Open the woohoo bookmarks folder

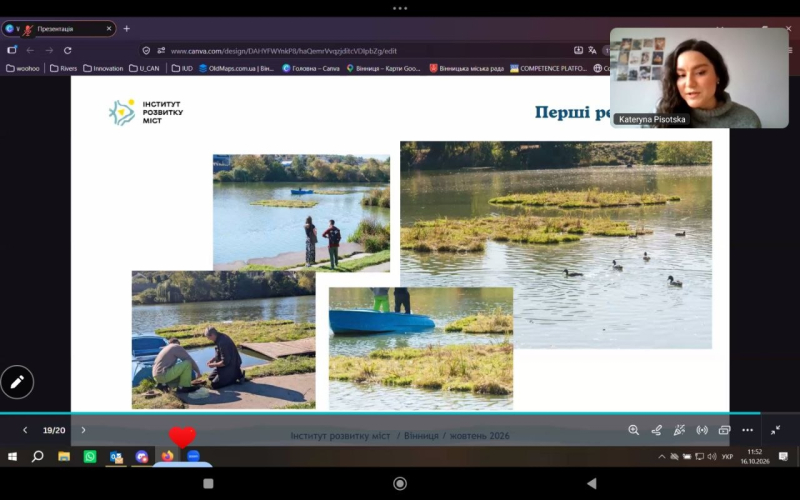click(22, 68)
